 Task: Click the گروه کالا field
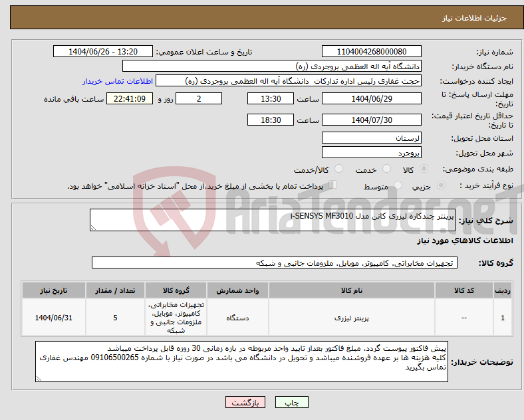click(x=275, y=262)
